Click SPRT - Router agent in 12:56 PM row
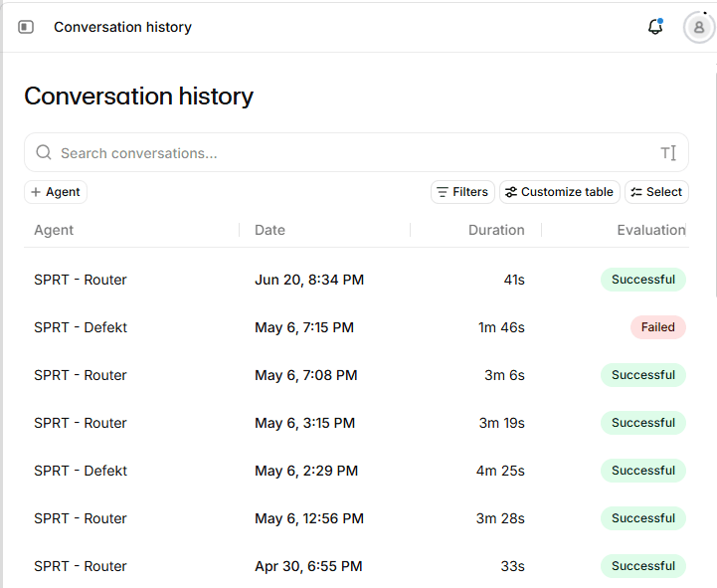This screenshot has height=588, width=717. [81, 518]
